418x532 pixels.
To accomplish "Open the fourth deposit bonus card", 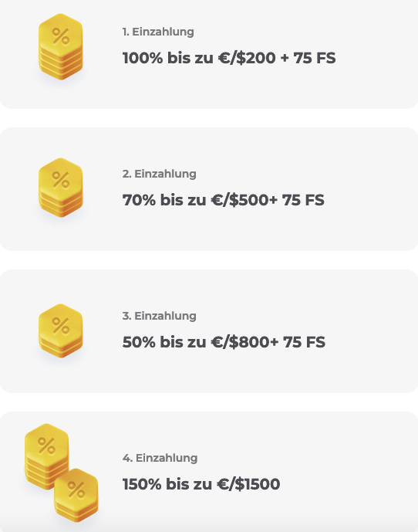I will (x=209, y=472).
